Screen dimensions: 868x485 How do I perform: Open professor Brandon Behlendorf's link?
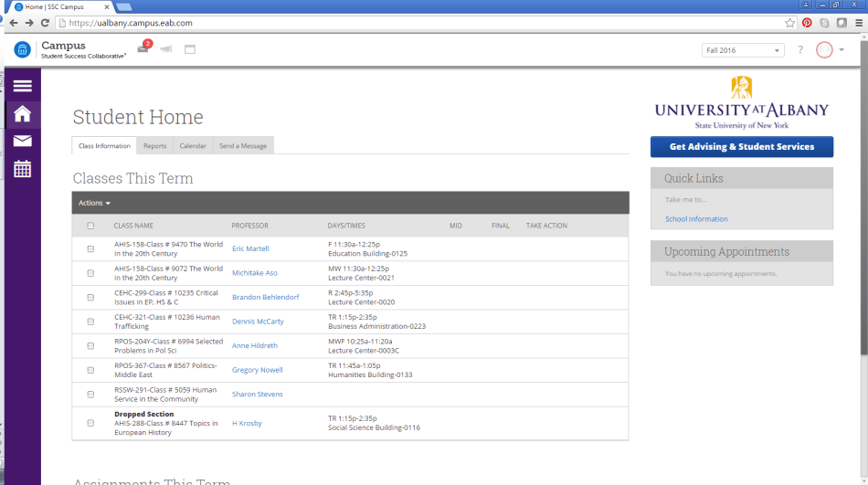[x=265, y=297]
